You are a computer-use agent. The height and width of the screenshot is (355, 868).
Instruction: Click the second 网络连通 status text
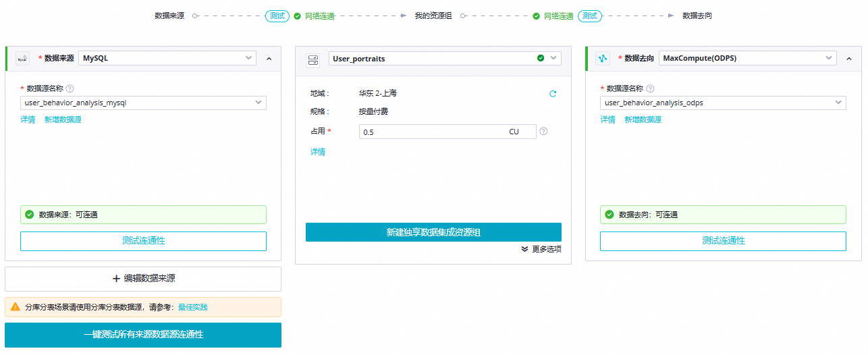pos(559,16)
